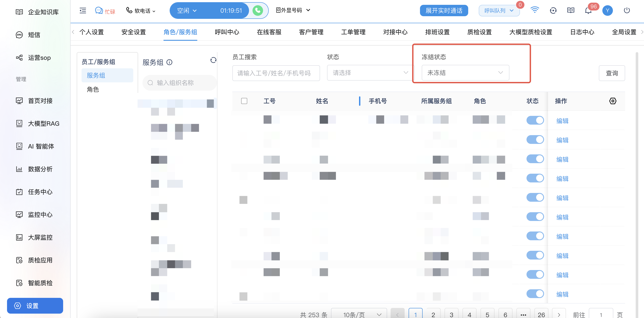
Task: Open AI 智能体 in sidebar
Action: click(x=35, y=146)
